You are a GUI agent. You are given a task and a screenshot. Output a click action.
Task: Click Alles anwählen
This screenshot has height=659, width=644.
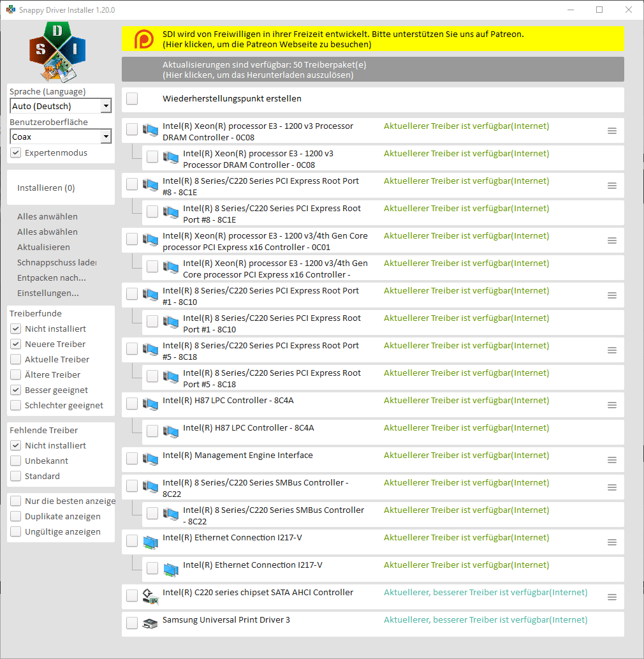click(47, 216)
